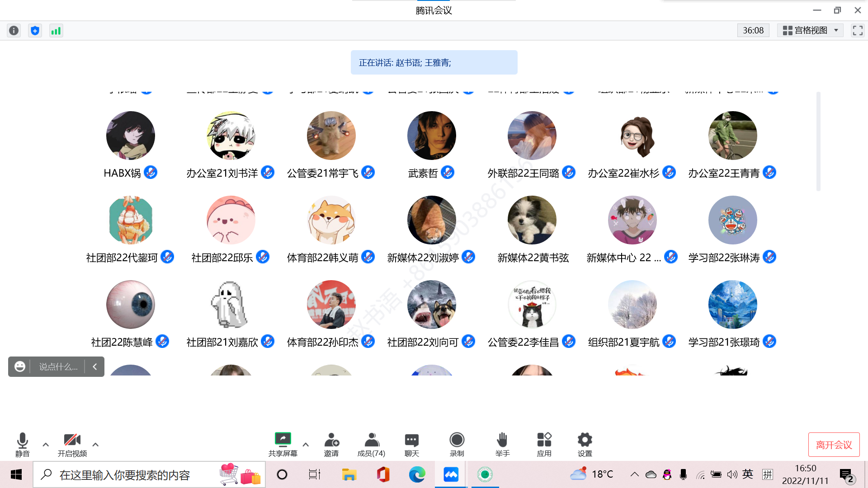Click the 离开会议 leave meeting button
Image resolution: width=868 pixels, height=488 pixels.
point(834,445)
